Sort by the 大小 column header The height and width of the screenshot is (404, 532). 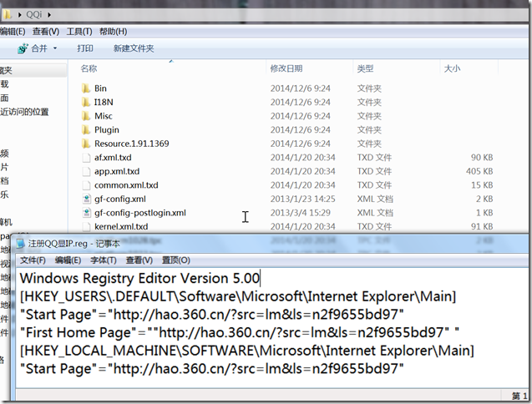(x=453, y=68)
